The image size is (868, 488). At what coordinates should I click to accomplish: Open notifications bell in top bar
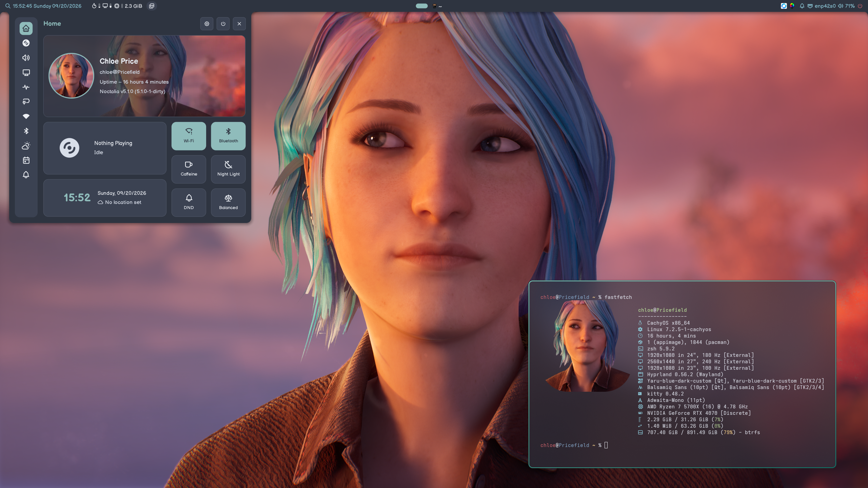(802, 6)
